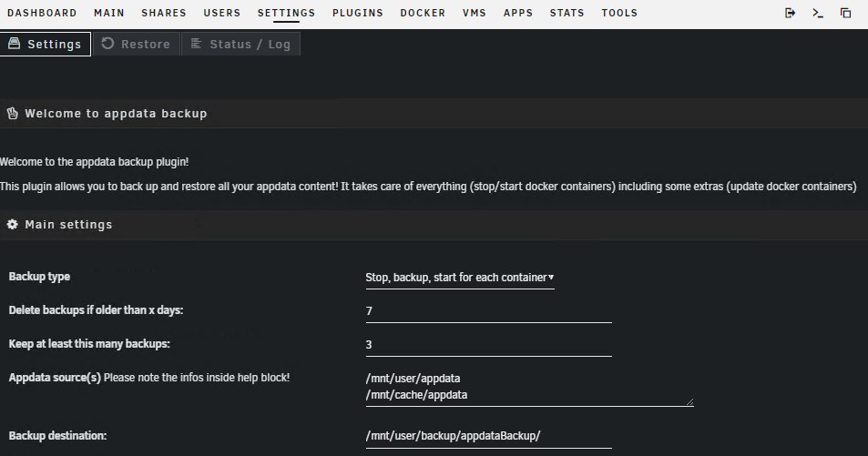
Task: Click the hand icon beside Welcome heading
Action: [13, 114]
